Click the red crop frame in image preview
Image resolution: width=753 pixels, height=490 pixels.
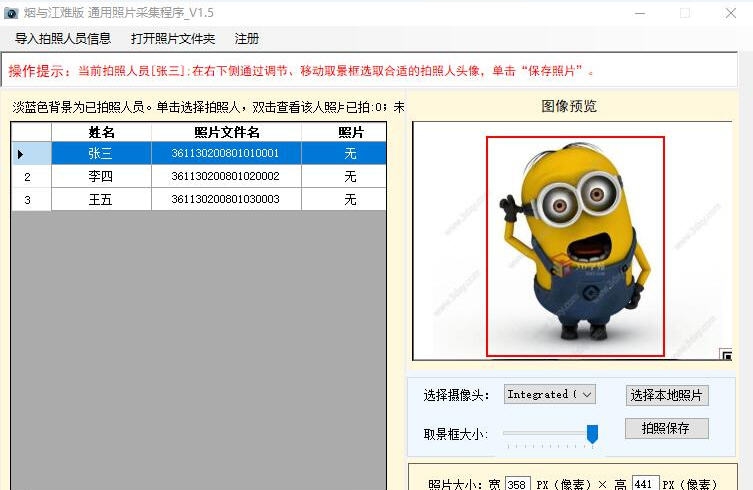pyautogui.click(x=575, y=246)
